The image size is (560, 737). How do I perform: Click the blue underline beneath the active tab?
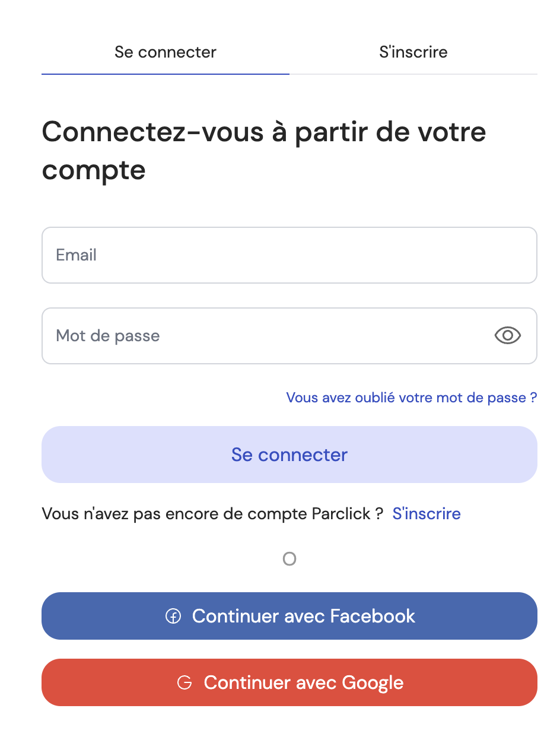click(165, 74)
